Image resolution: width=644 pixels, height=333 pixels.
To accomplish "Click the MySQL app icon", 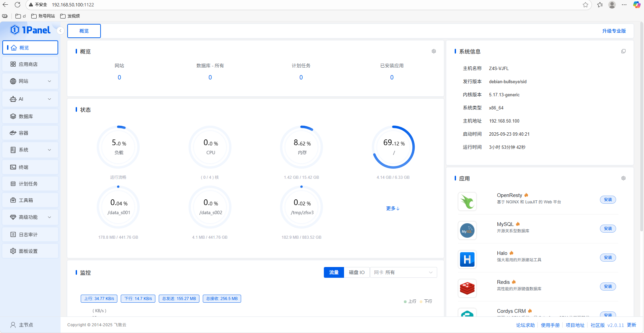I will tap(467, 230).
